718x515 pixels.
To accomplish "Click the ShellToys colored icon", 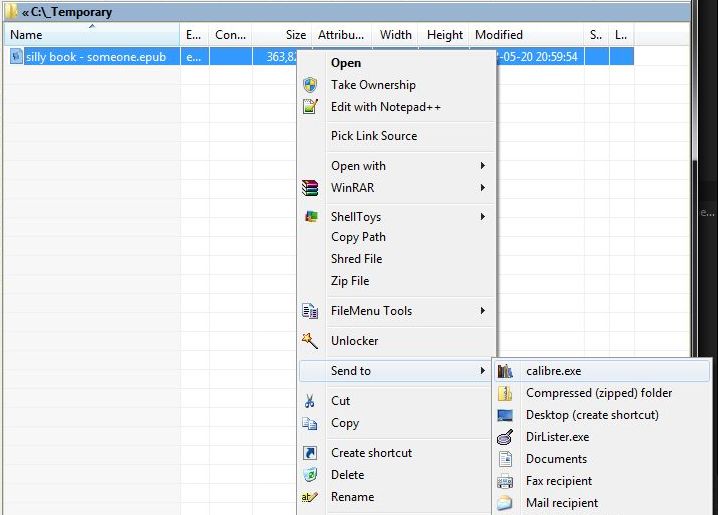I will click(311, 217).
